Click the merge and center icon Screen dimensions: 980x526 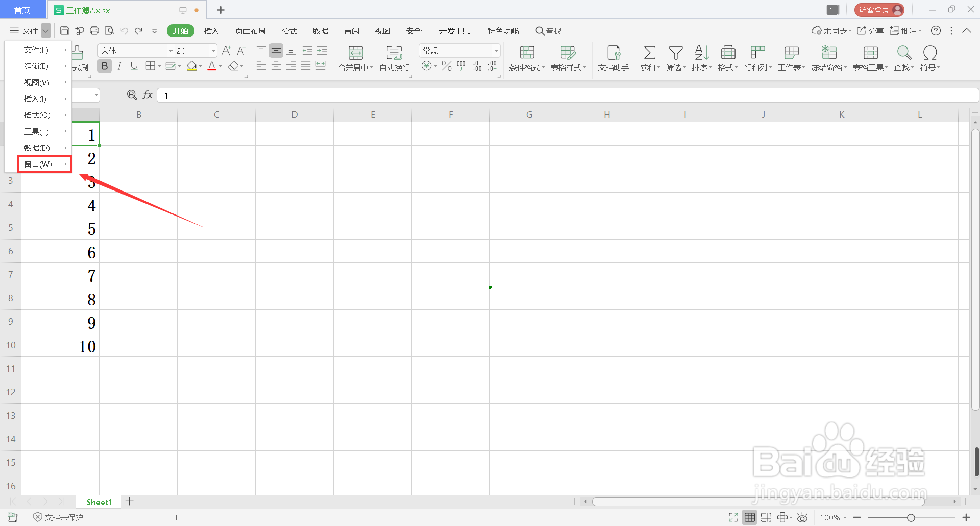pyautogui.click(x=356, y=53)
